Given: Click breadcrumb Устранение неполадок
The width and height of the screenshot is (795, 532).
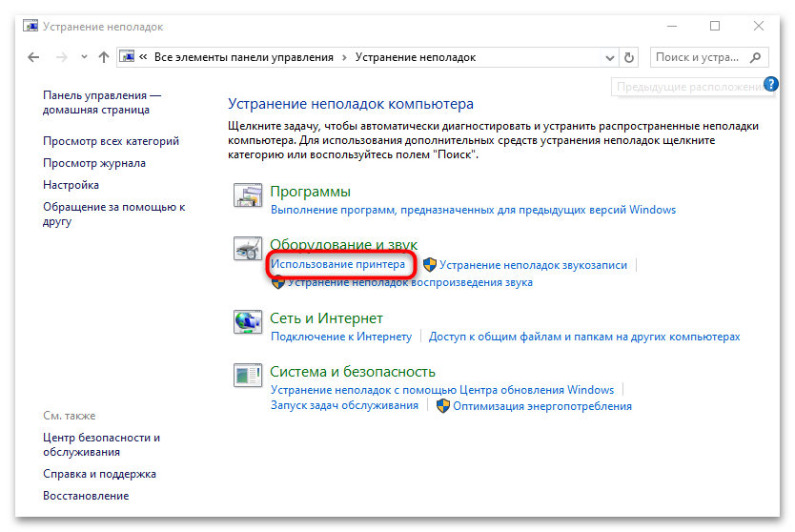Looking at the screenshot, I should [x=416, y=57].
